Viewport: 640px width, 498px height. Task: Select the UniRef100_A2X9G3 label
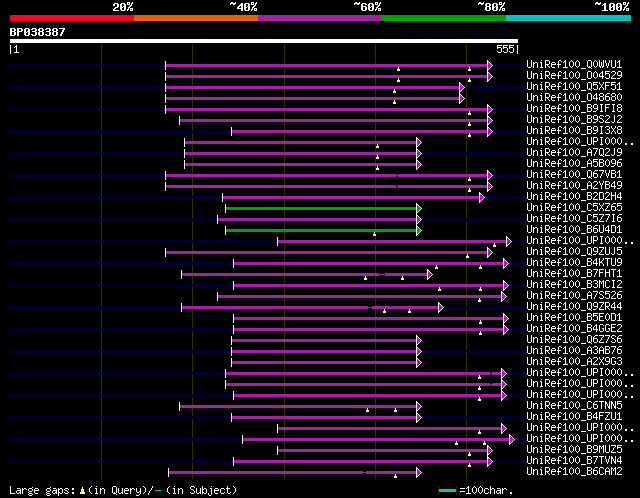[x=574, y=362]
